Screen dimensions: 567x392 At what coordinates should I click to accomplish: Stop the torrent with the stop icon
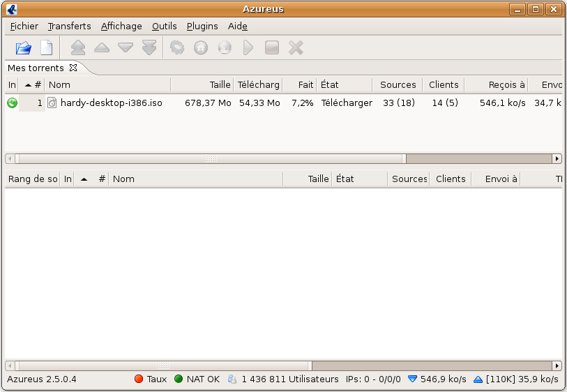coord(272,47)
